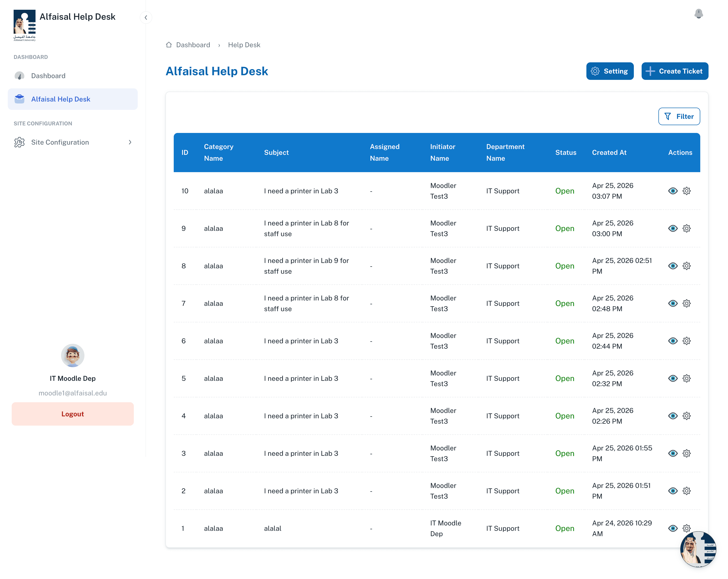Open Dashboard from the sidebar
The width and height of the screenshot is (728, 579).
(73, 76)
